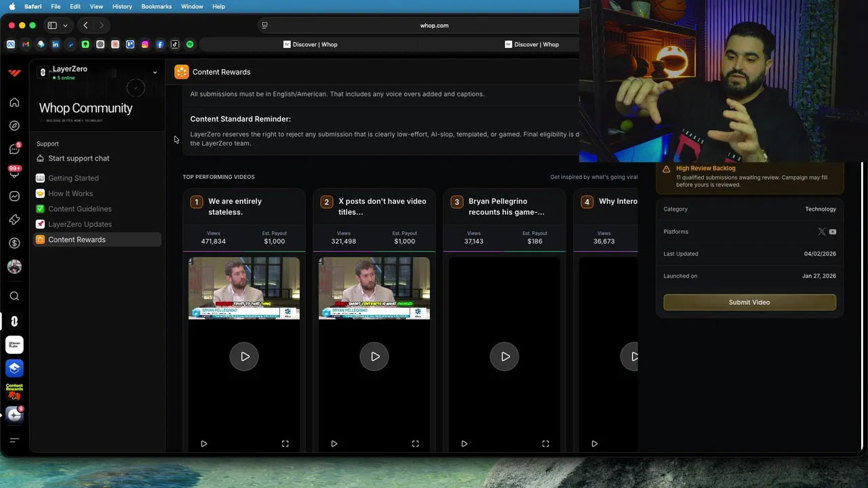Click small play icon under video 2
This screenshot has width=868, height=488.
click(x=334, y=444)
